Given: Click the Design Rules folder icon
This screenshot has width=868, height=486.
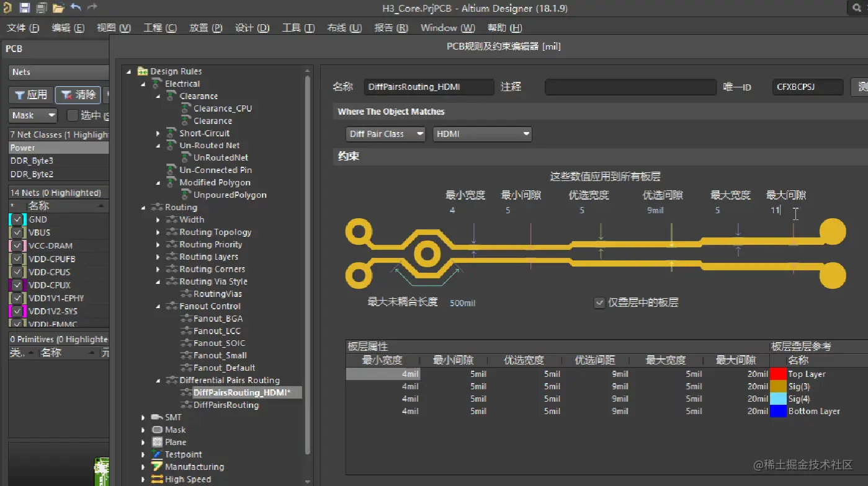Looking at the screenshot, I should 142,71.
